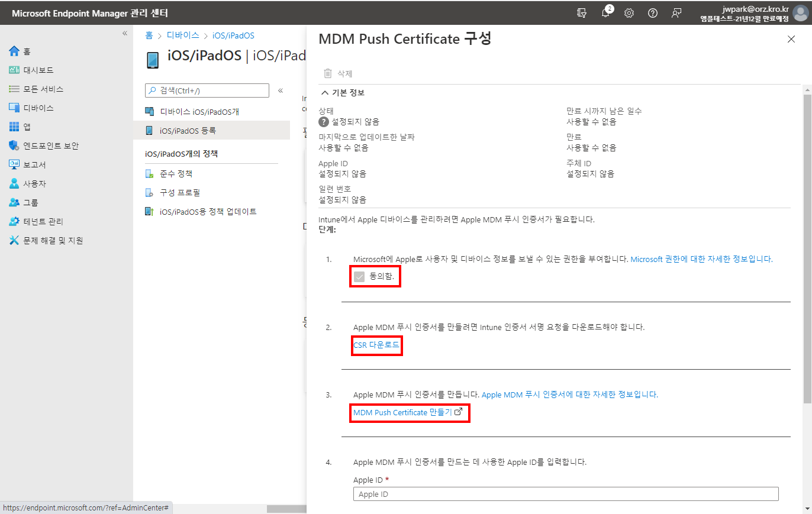This screenshot has height=514, width=812.
Task: Open 문제 해결 및 지원 in sidebar
Action: (46, 241)
